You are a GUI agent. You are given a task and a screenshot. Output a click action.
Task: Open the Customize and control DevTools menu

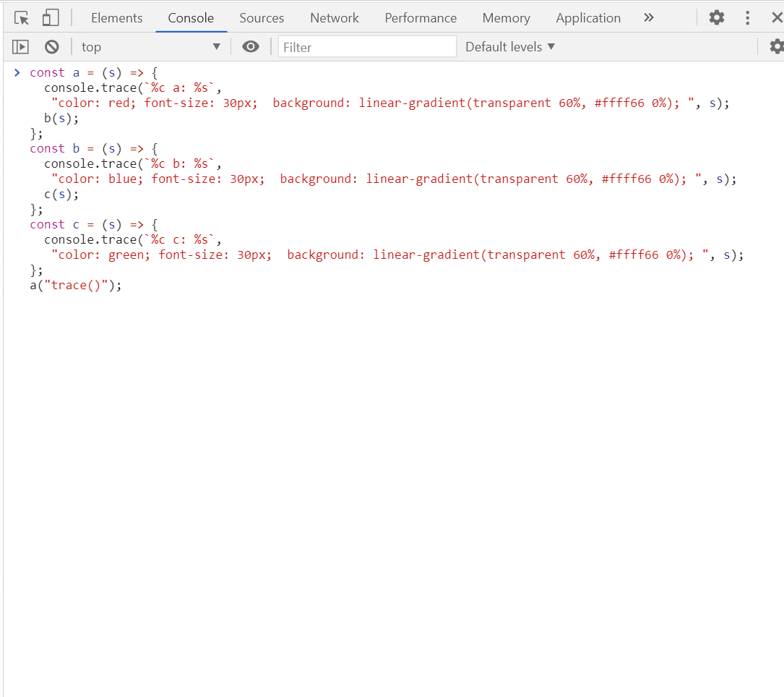[747, 17]
